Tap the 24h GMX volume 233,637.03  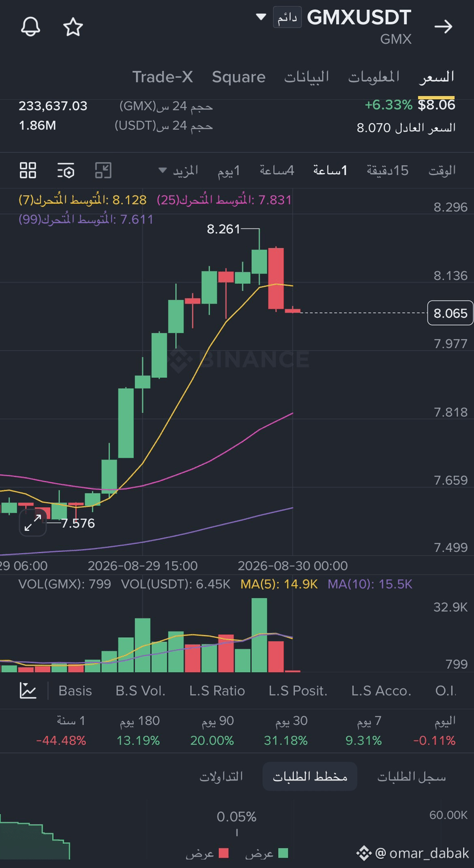53,106
